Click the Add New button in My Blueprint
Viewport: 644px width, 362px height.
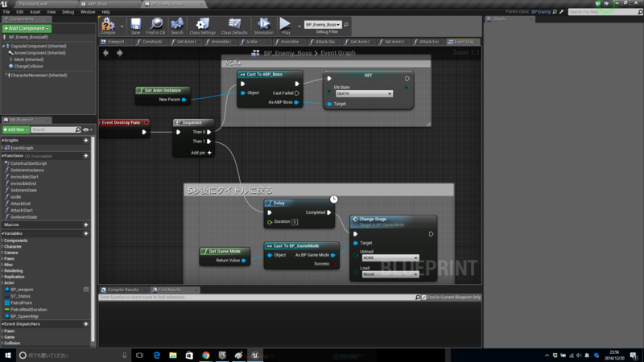click(15, 130)
